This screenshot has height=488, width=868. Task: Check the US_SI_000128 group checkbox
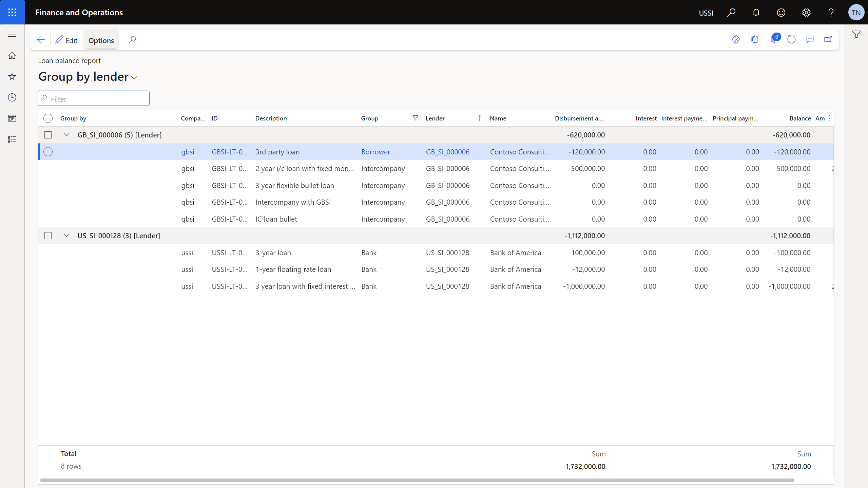48,235
